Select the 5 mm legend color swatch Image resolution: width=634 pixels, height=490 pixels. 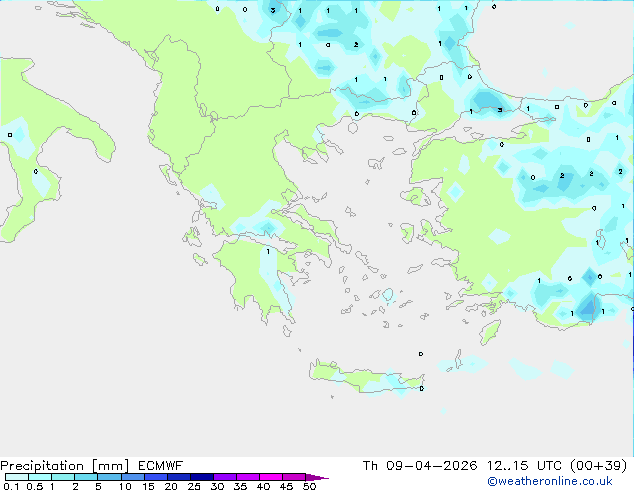(x=109, y=477)
